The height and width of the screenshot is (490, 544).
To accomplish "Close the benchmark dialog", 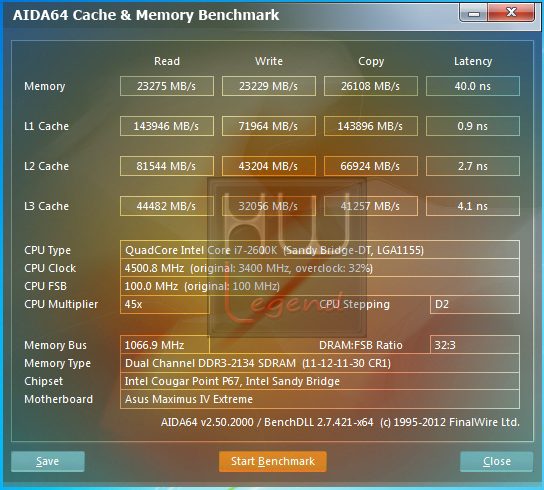I will click(x=496, y=461).
